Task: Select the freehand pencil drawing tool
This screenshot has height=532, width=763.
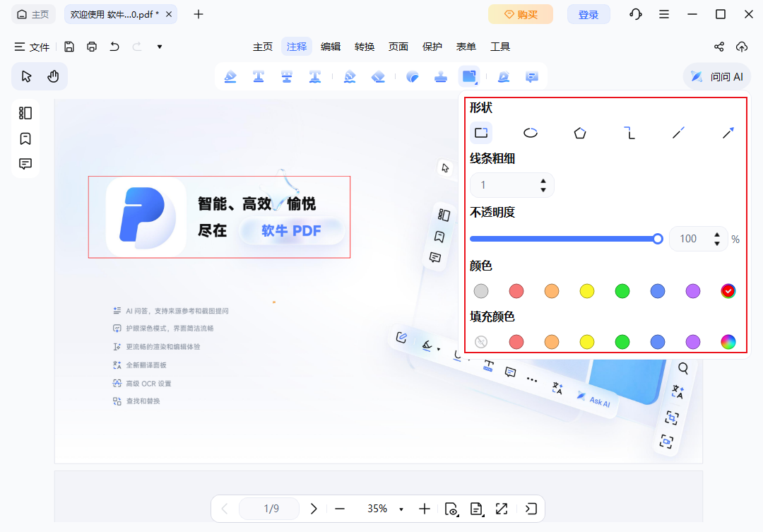Action: point(350,76)
